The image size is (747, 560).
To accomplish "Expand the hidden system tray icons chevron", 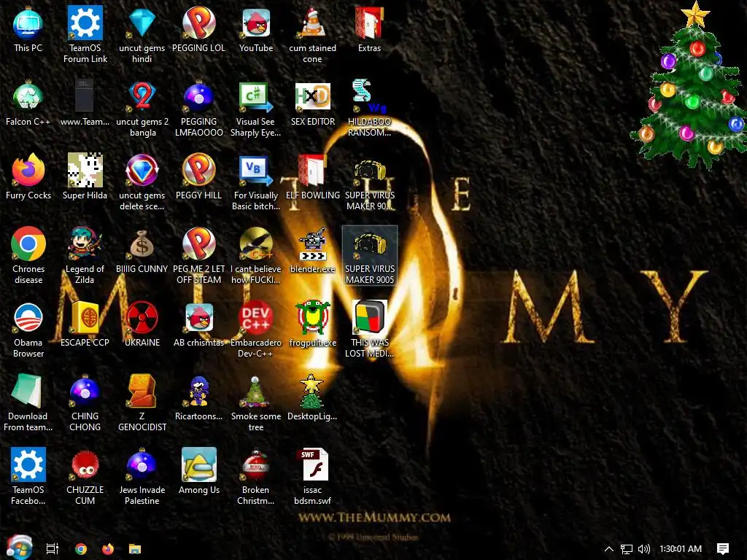I will tap(609, 549).
